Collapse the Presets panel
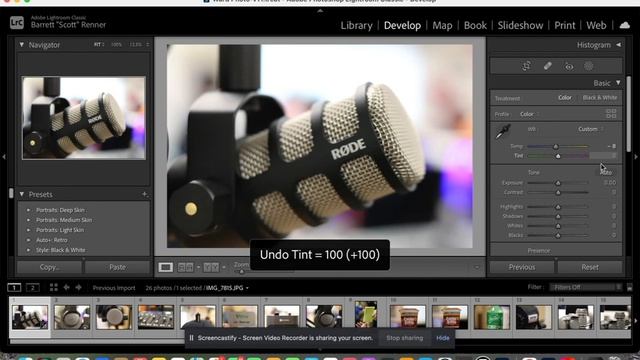Image resolution: width=640 pixels, height=360 pixels. (x=22, y=194)
